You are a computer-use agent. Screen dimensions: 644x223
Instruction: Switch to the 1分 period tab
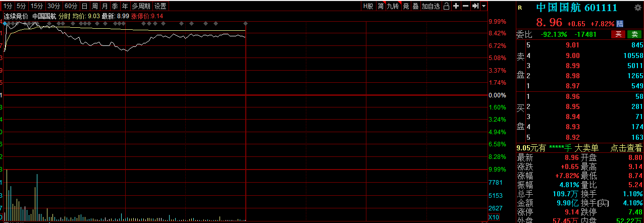point(8,6)
